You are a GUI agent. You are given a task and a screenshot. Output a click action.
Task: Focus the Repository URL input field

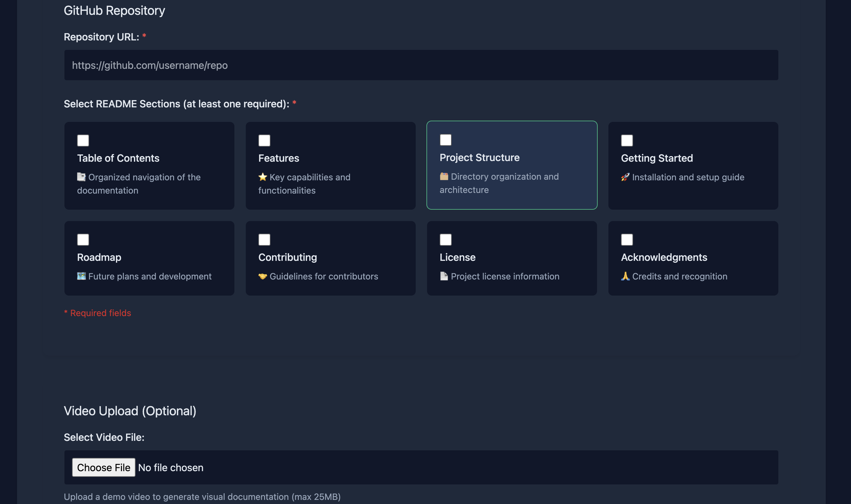pyautogui.click(x=421, y=65)
